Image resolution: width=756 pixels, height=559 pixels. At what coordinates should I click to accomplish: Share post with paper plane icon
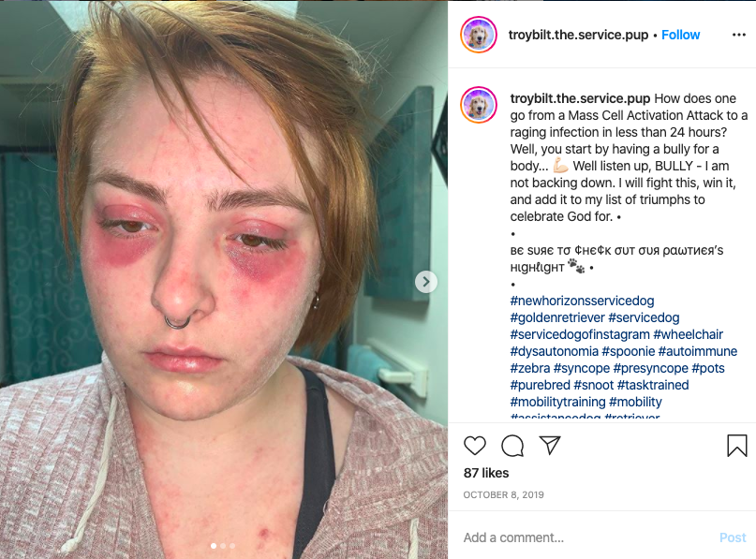pyautogui.click(x=550, y=445)
